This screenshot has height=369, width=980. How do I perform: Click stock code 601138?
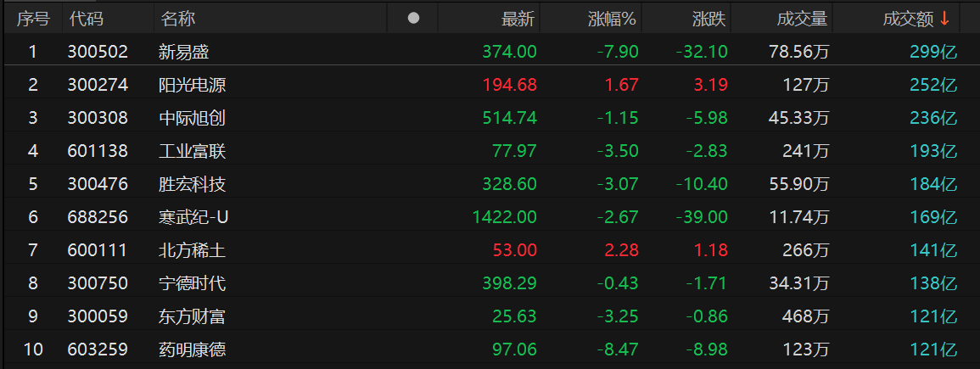point(98,151)
